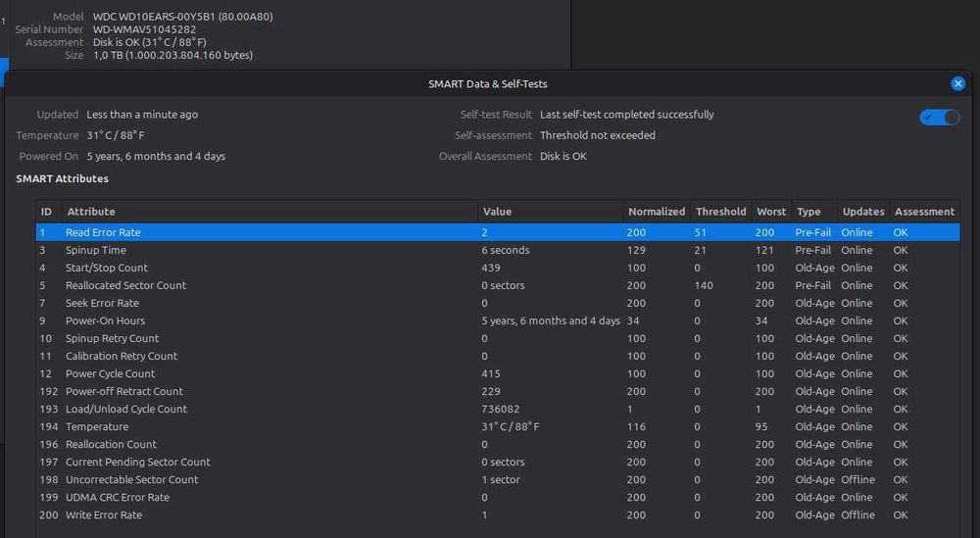Click the serial number WD-WMAV51045282
Screen dimensions: 980x538
[144, 29]
